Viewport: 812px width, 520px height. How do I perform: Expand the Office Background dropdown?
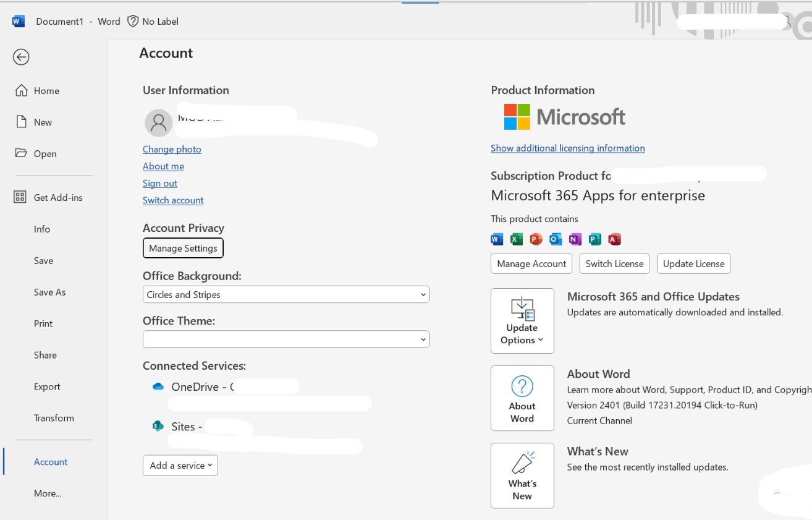click(x=286, y=295)
